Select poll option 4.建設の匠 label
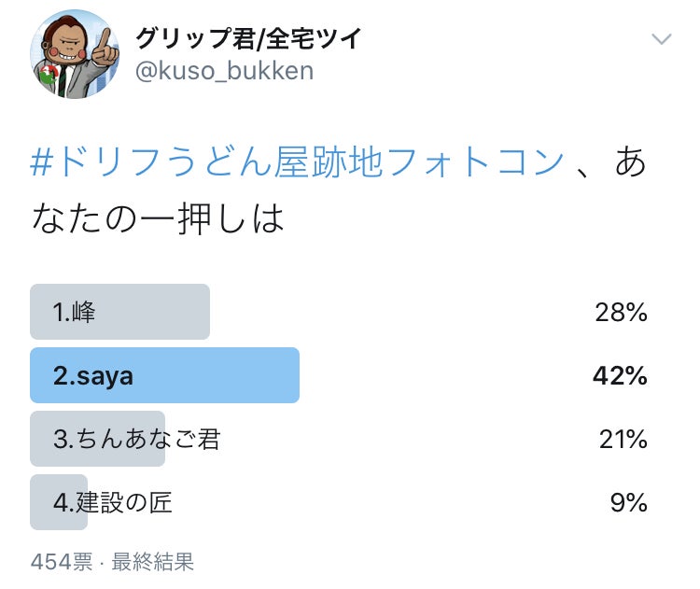The image size is (700, 589). tap(113, 502)
